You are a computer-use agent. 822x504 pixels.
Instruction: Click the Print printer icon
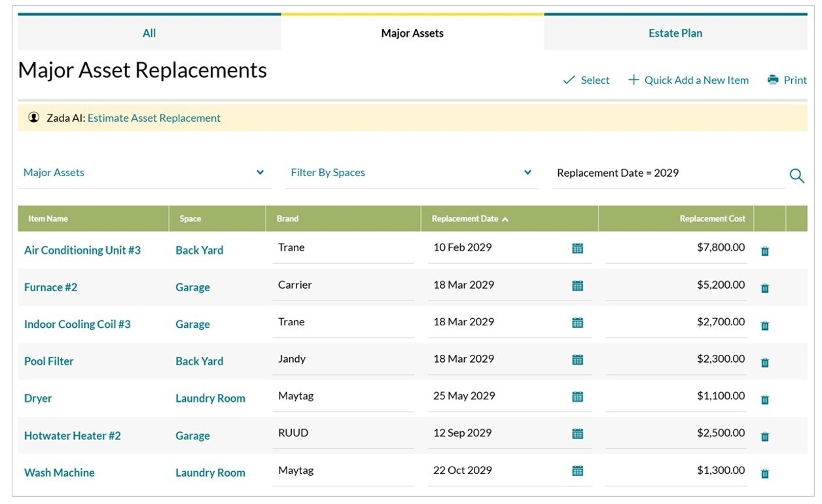773,80
